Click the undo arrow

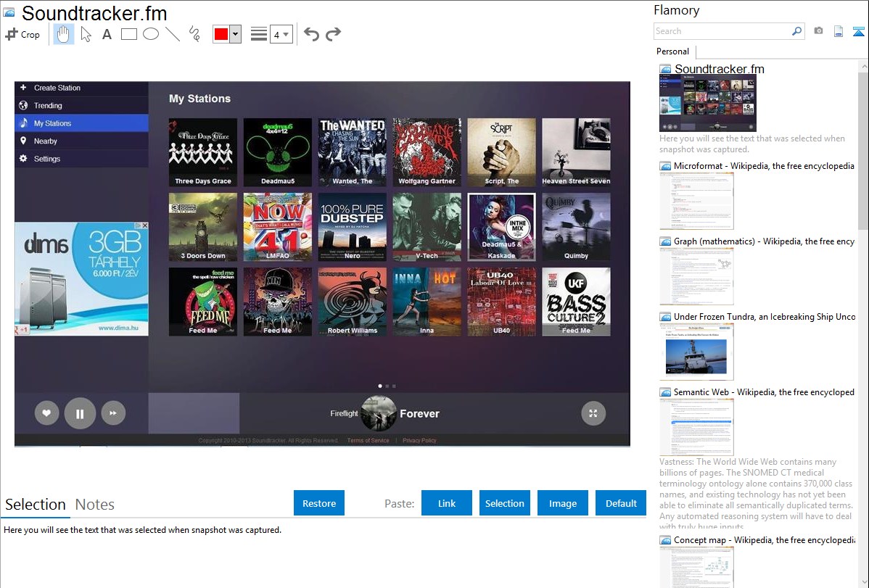(311, 34)
